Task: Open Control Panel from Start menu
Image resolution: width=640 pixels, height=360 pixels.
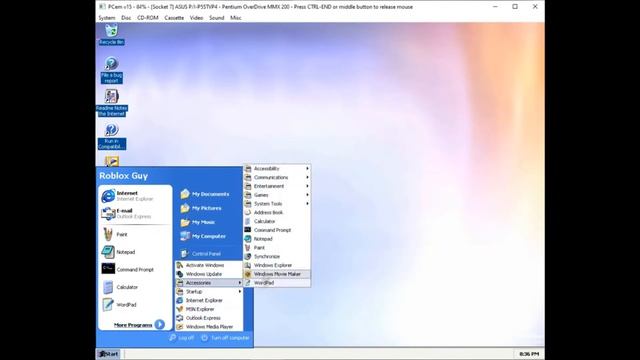Action: (x=201, y=253)
